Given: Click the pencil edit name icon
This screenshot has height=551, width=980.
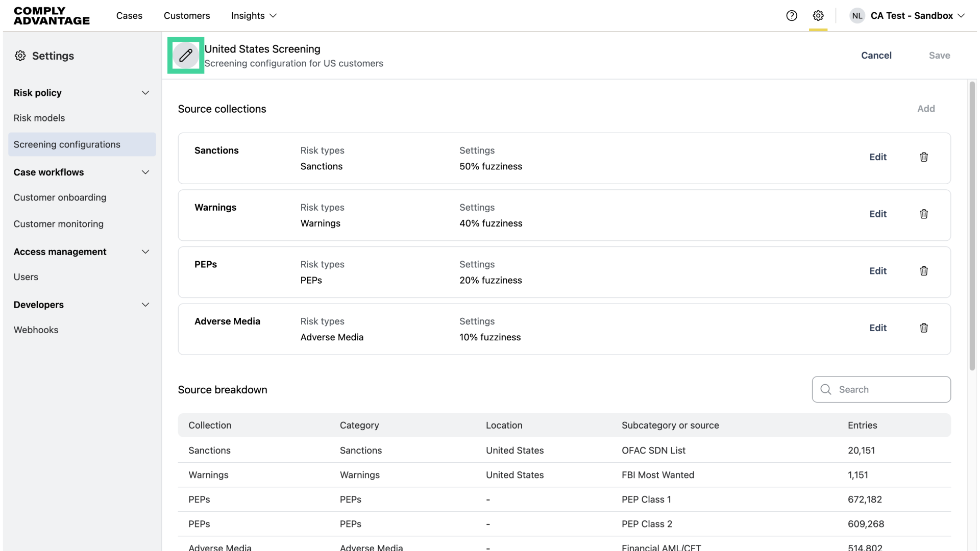Looking at the screenshot, I should click(186, 55).
